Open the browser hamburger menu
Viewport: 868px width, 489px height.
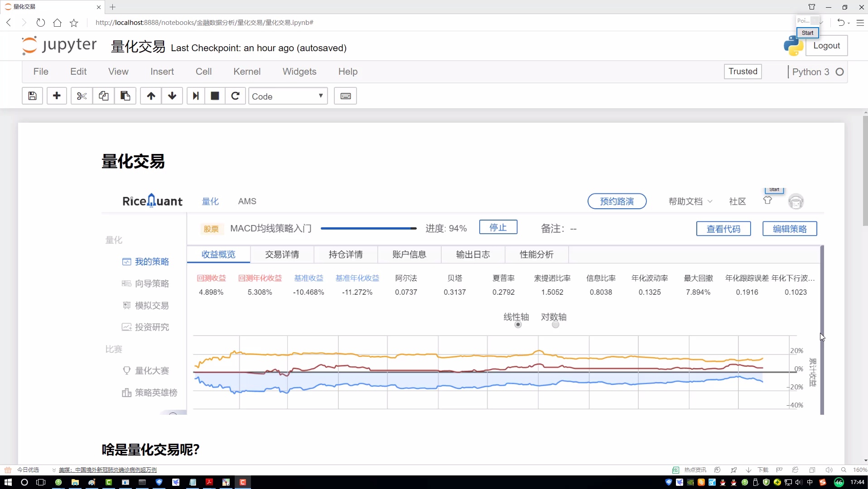[860, 23]
